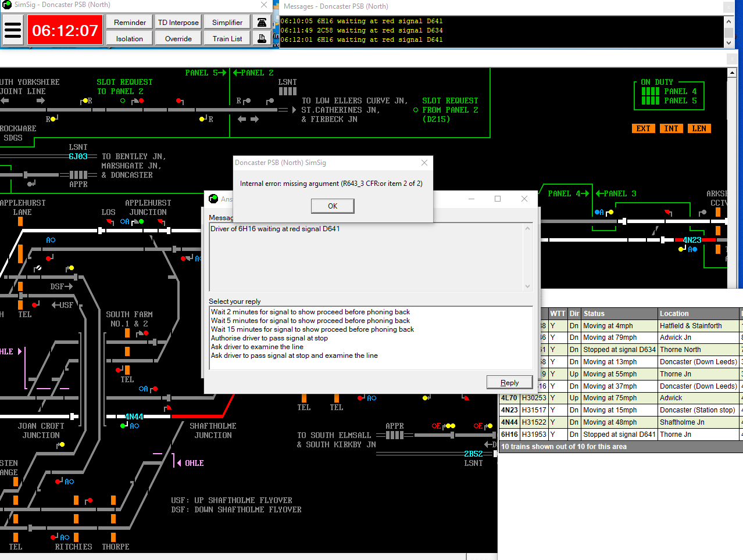This screenshot has height=560, width=743.
Task: Select 'Authorise driver to pass signal at stop'
Action: (269, 338)
